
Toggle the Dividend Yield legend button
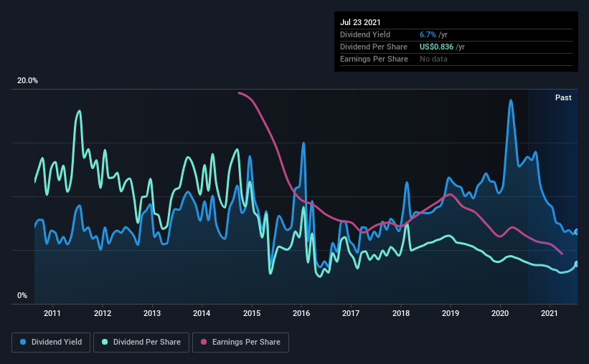coord(51,343)
